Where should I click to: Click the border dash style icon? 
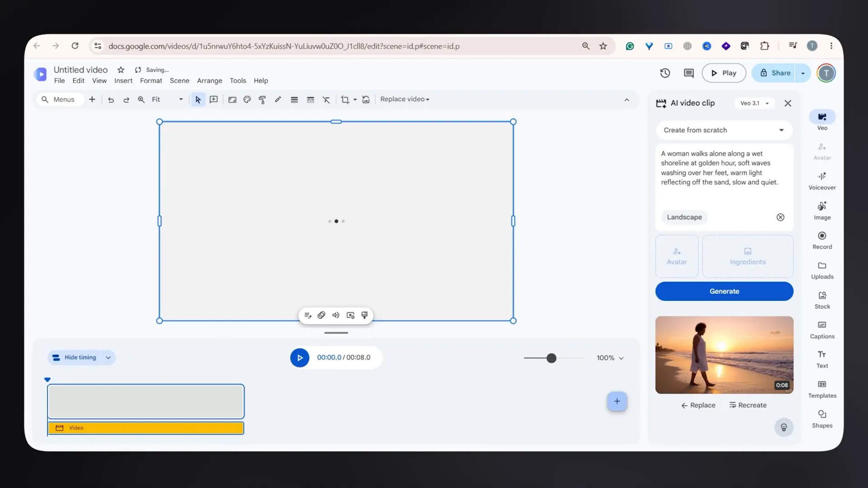click(x=311, y=100)
